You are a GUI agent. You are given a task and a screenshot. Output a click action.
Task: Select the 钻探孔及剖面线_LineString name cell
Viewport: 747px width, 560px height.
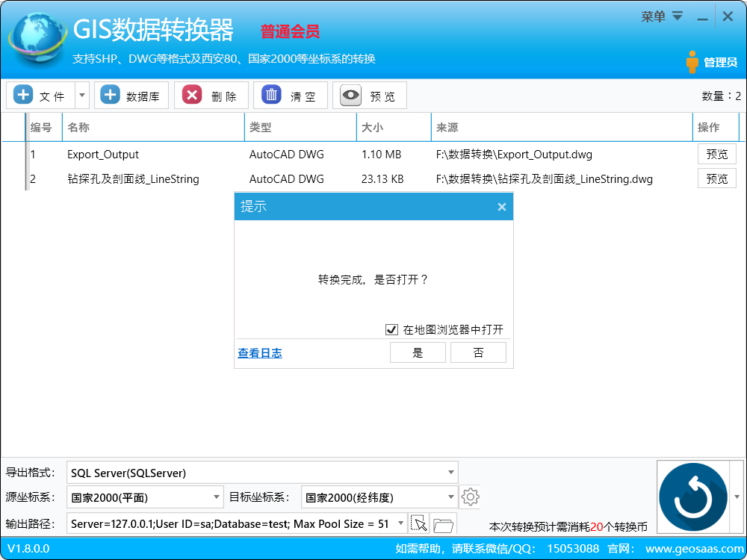point(133,179)
